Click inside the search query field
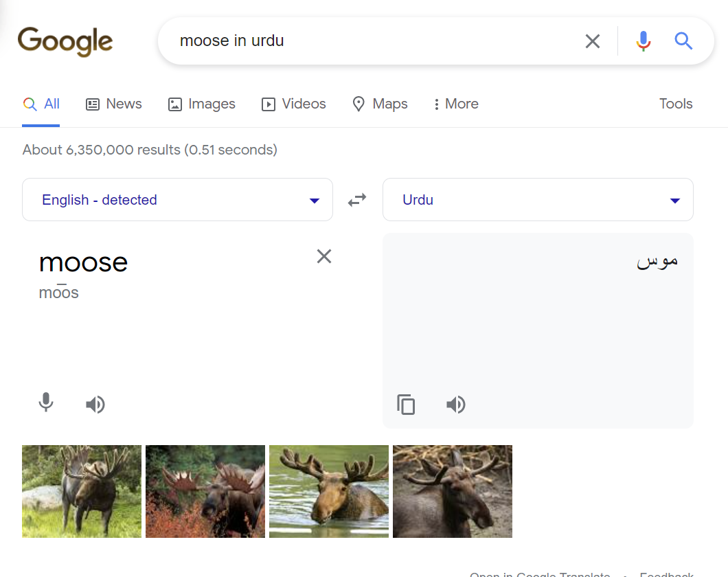The width and height of the screenshot is (728, 577). click(x=372, y=41)
